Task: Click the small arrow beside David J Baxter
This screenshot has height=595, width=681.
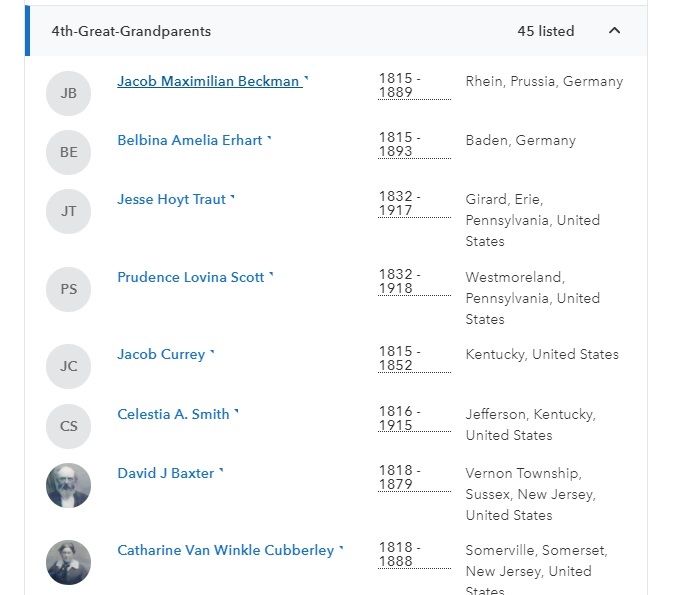Action: 221,471
